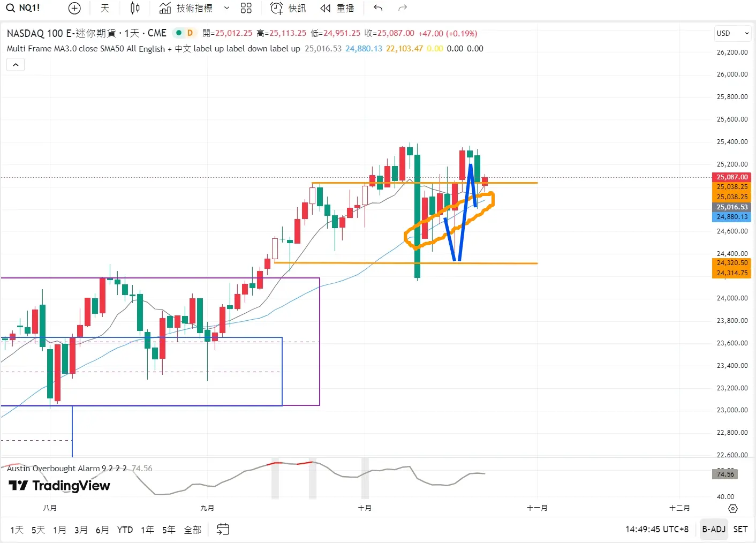Image resolution: width=756 pixels, height=543 pixels.
Task: Open the 技術指標 indicators panel
Action: click(x=186, y=8)
